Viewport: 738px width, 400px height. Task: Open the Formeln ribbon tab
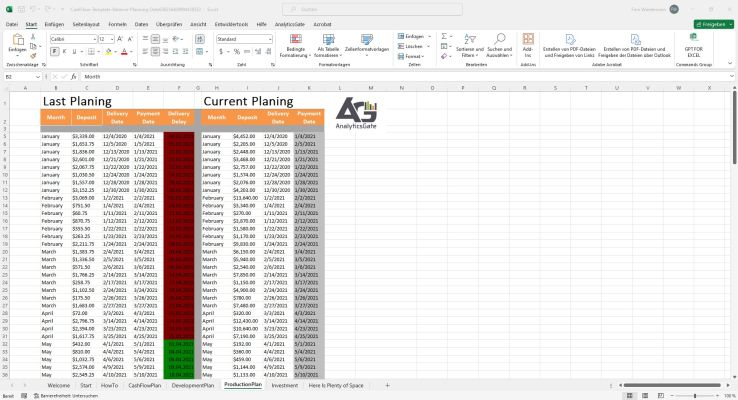(x=118, y=22)
